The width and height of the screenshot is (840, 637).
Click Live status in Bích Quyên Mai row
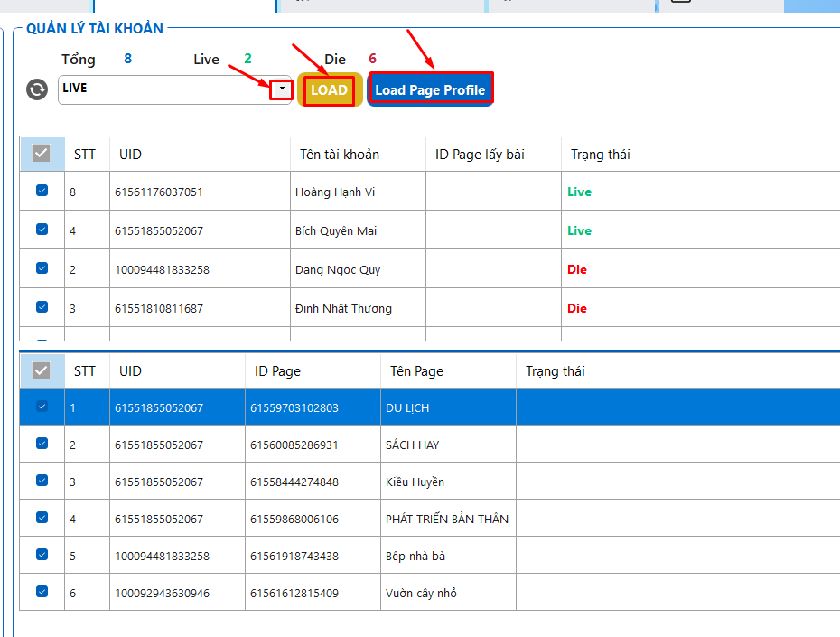(x=579, y=231)
